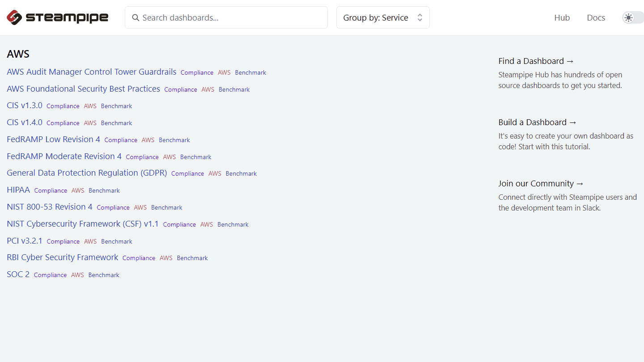Viewport: 644px width, 362px height.
Task: Click Benchmark tag on FedRAMP Moderate row
Action: tap(196, 157)
